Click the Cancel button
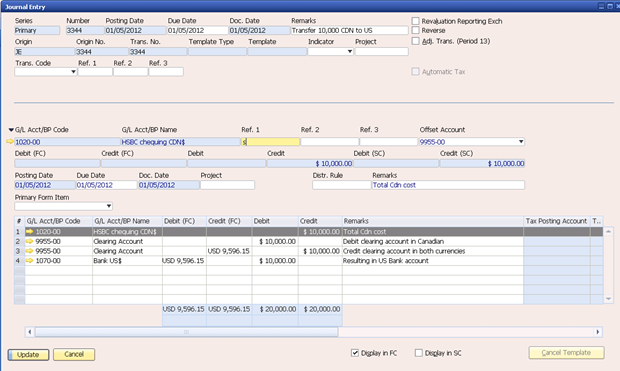 click(74, 354)
